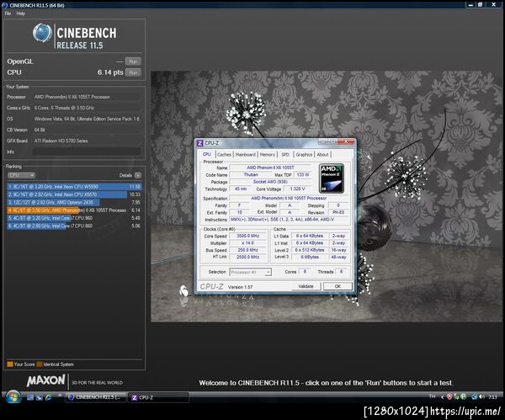Click the taskbar clock
Screen dimensions: 505x420
(492, 397)
